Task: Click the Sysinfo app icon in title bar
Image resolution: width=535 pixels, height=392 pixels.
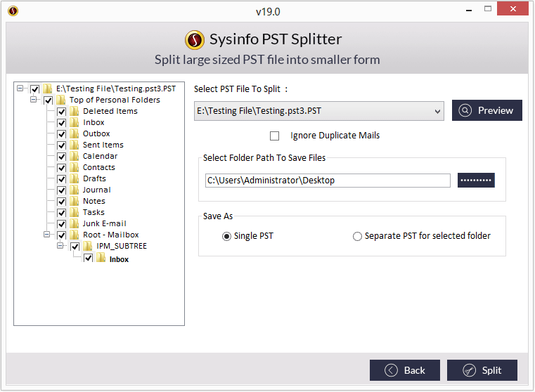Action: 13,11
